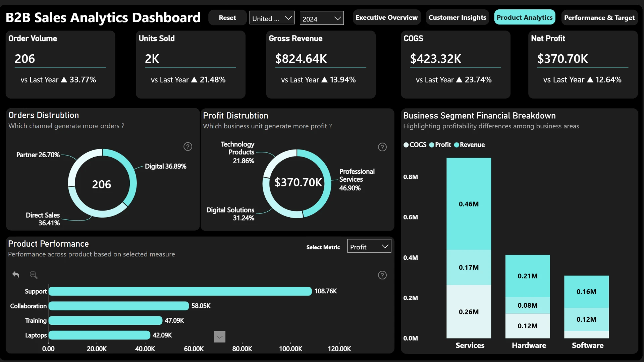This screenshot has width=644, height=362.
Task: Click the Laptops 42.09K value label
Action: click(162, 335)
